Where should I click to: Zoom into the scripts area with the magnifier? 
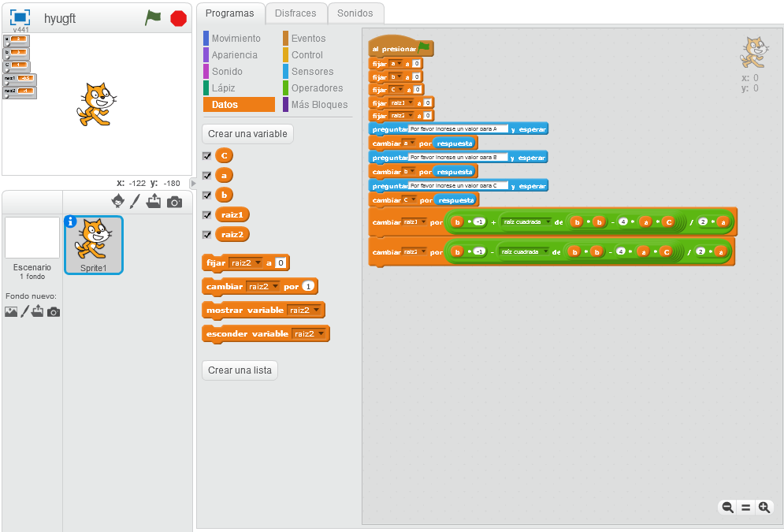point(764,507)
